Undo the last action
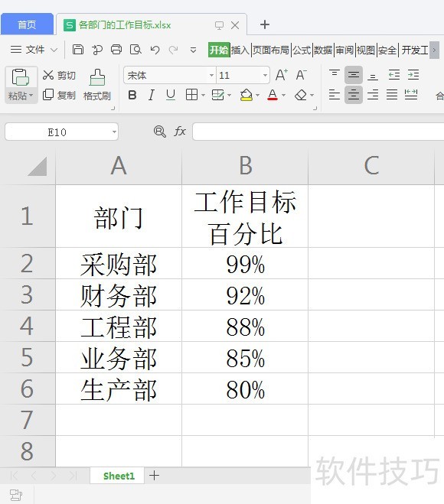 pyautogui.click(x=155, y=50)
